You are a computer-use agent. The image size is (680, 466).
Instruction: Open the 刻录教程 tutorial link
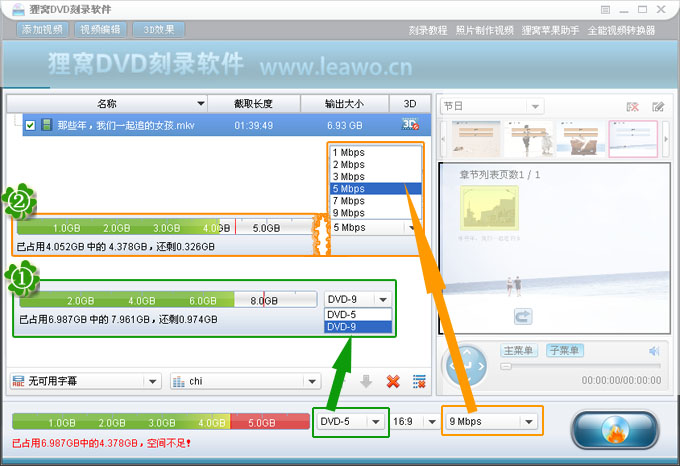428,30
